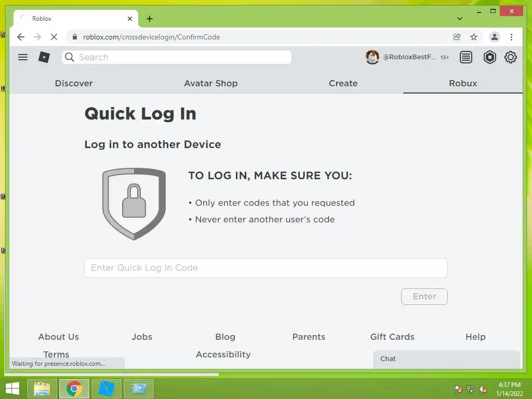The width and height of the screenshot is (532, 399).
Task: Open the Windows Start menu
Action: point(12,389)
